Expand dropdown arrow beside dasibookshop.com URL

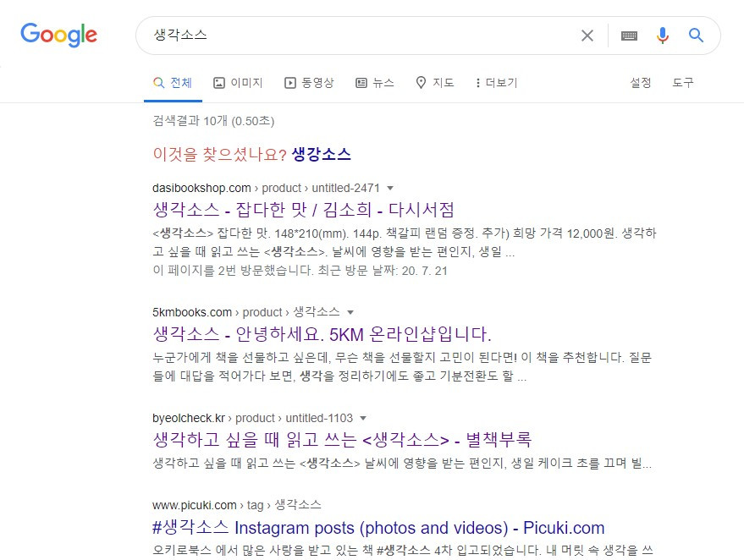(x=390, y=189)
